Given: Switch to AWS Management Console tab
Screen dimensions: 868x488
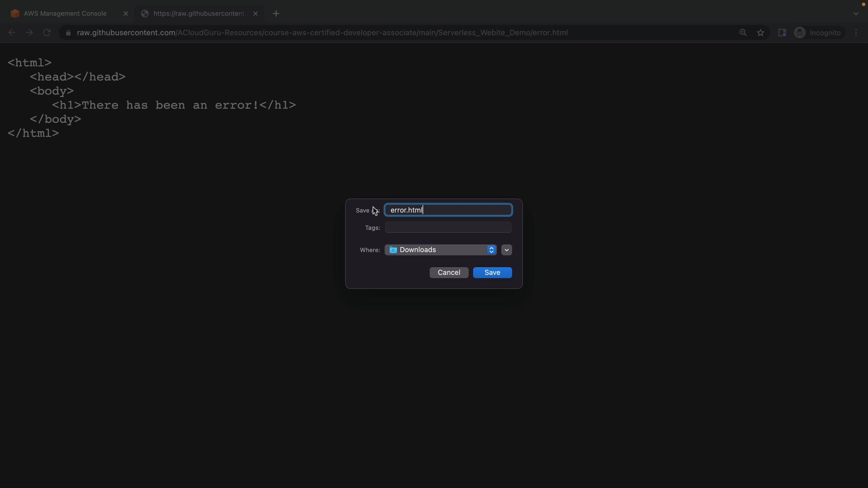Looking at the screenshot, I should click(x=65, y=14).
